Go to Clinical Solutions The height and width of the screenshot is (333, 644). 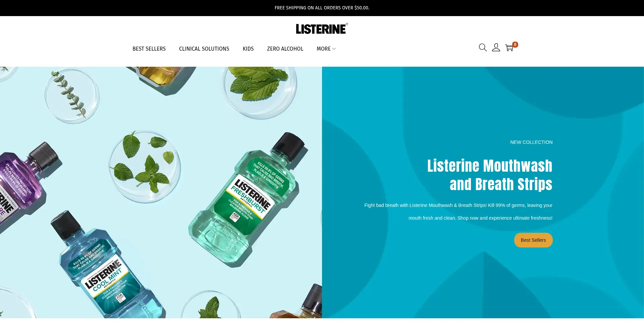point(204,49)
